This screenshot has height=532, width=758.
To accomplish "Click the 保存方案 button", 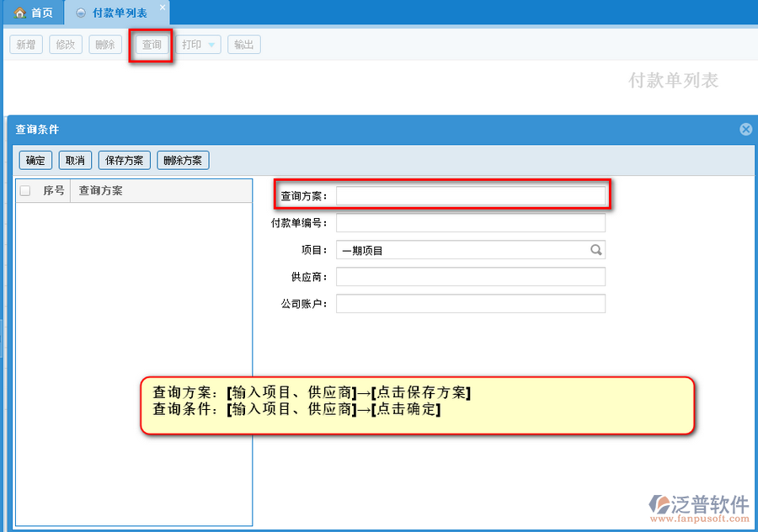I will coord(125,161).
